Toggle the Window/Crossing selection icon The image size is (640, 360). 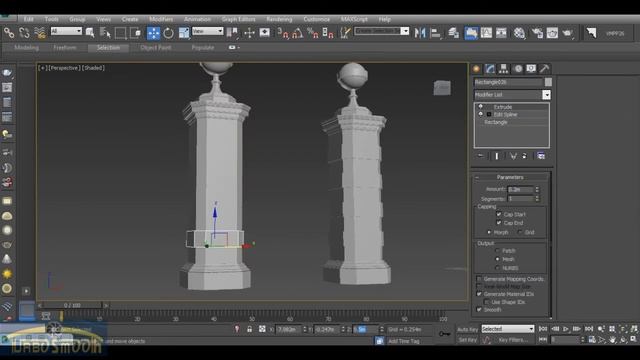(136, 33)
